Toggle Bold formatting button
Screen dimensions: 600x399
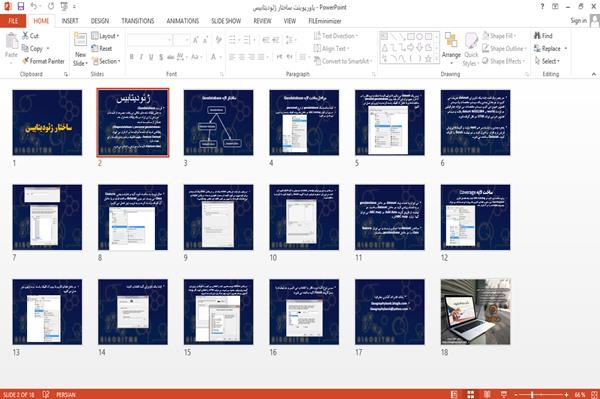(132, 57)
